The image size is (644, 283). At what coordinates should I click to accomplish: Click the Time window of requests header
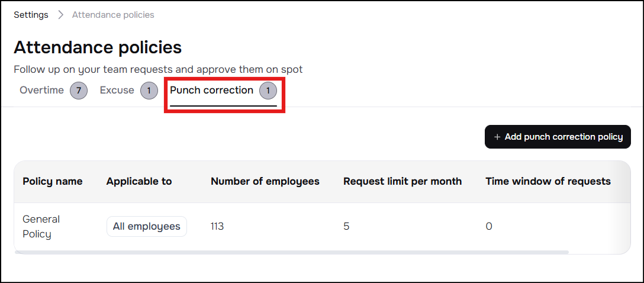[x=548, y=181]
